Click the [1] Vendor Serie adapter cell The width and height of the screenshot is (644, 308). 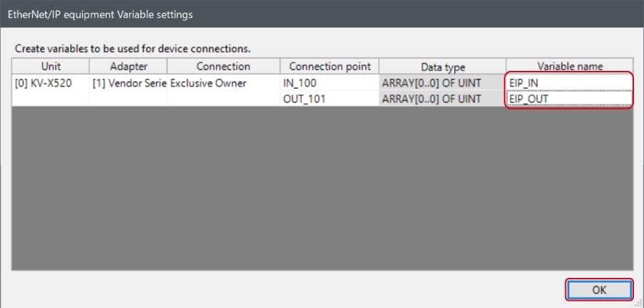[128, 83]
